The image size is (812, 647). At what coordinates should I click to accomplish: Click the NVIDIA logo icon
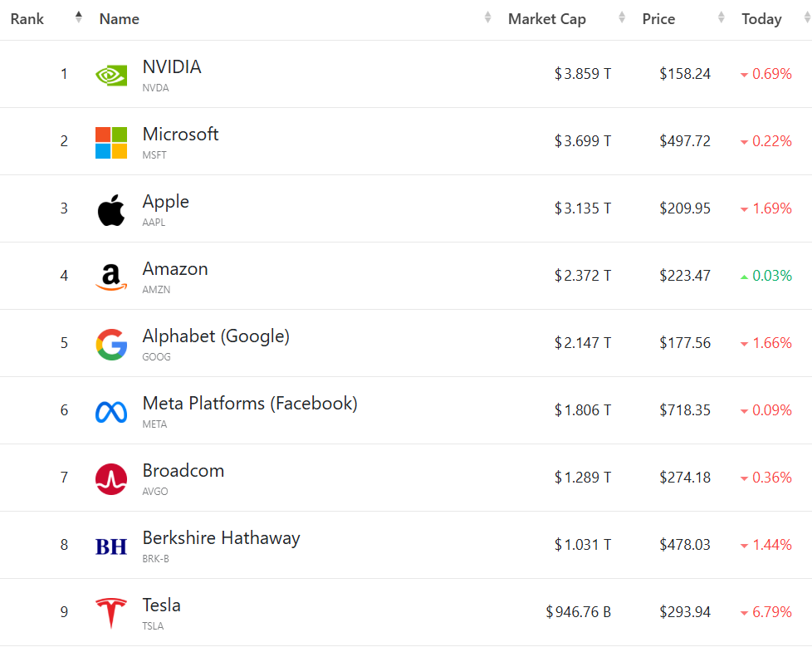(x=111, y=75)
